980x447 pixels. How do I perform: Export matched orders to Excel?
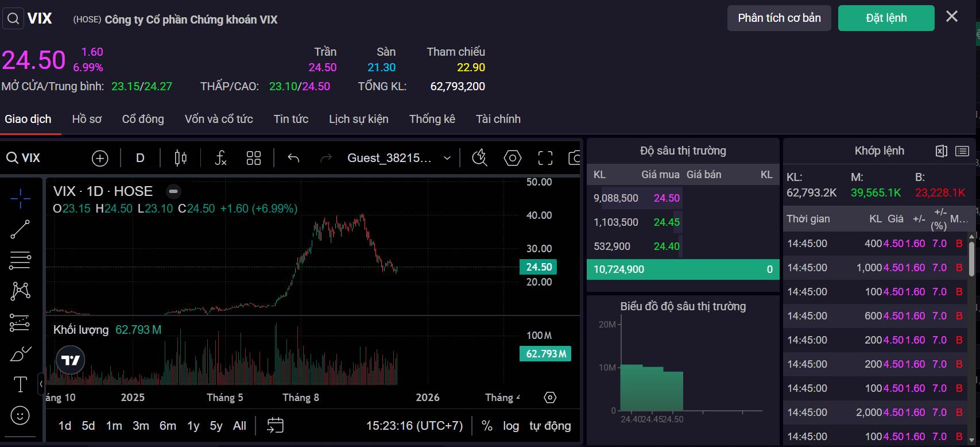[941, 151]
